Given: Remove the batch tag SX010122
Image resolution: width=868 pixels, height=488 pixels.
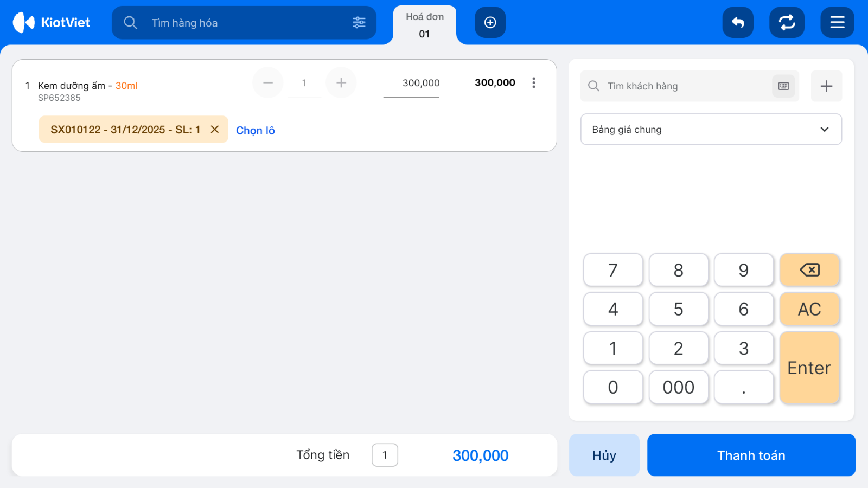Looking at the screenshot, I should pos(215,129).
